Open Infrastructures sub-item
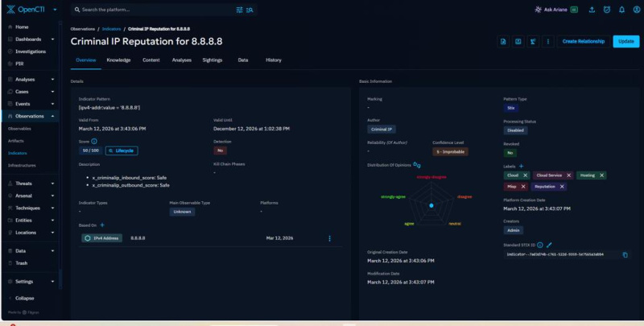Viewport: 644px width, 326px height. point(22,166)
